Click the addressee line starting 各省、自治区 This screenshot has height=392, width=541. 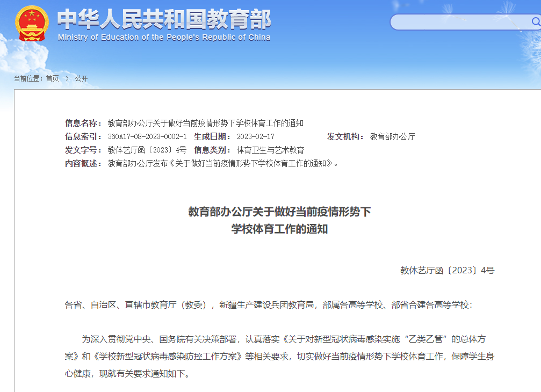[x=269, y=305]
